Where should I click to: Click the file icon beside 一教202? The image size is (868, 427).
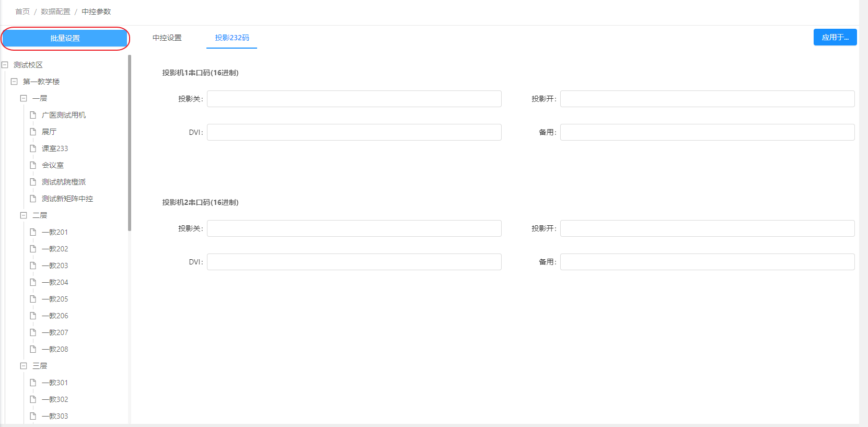[33, 249]
